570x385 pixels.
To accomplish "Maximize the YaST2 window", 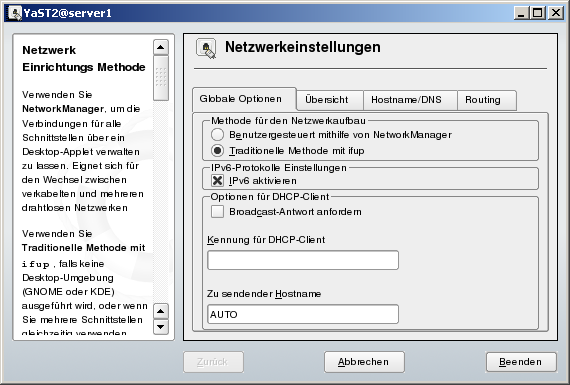I will tap(538, 13).
